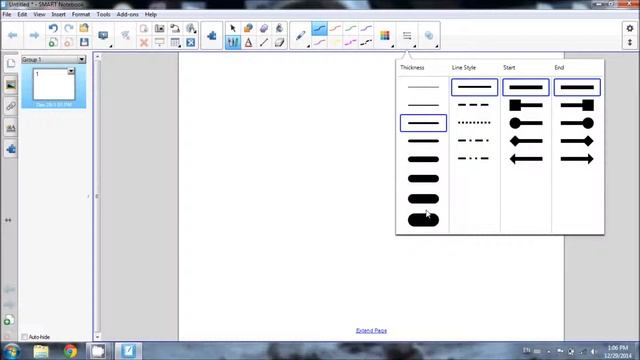Enable Auto-hide checkbox

[x=24, y=337]
